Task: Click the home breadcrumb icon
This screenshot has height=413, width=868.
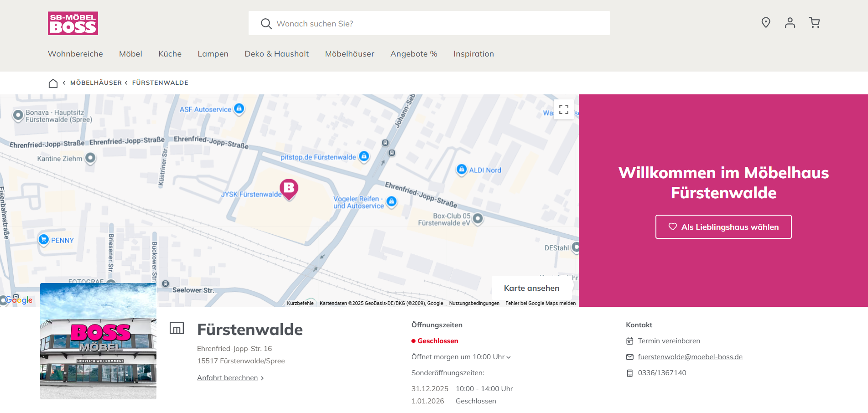Action: [53, 83]
